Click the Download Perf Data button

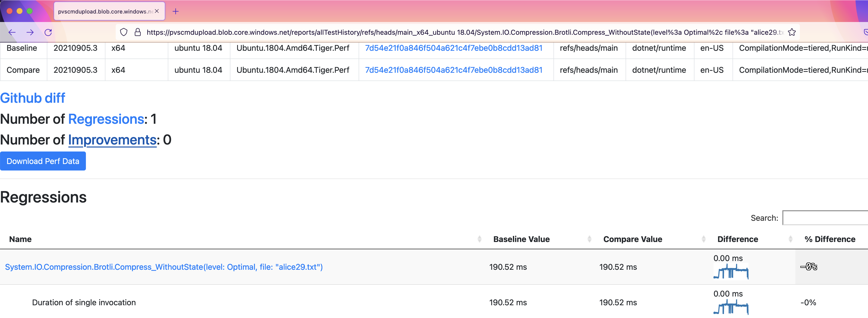pos(43,161)
